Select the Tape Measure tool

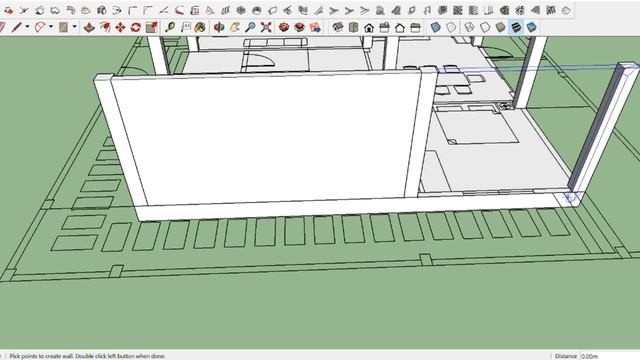point(170,27)
